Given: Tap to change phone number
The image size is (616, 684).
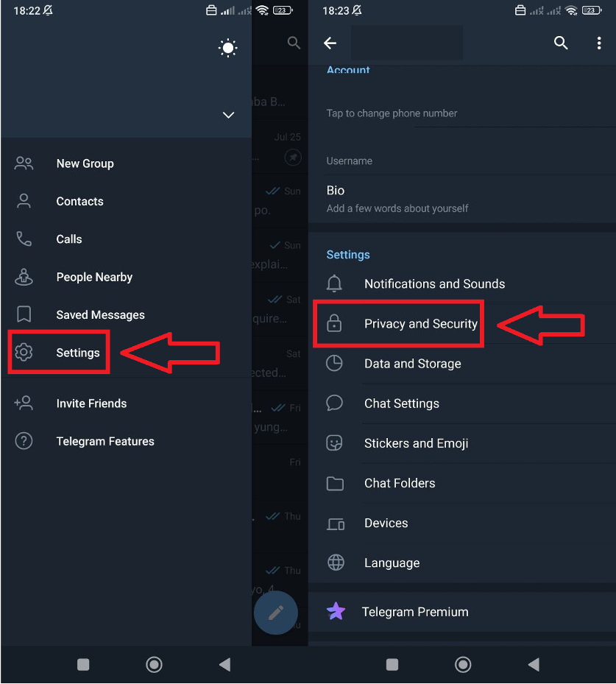Looking at the screenshot, I should pyautogui.click(x=392, y=113).
